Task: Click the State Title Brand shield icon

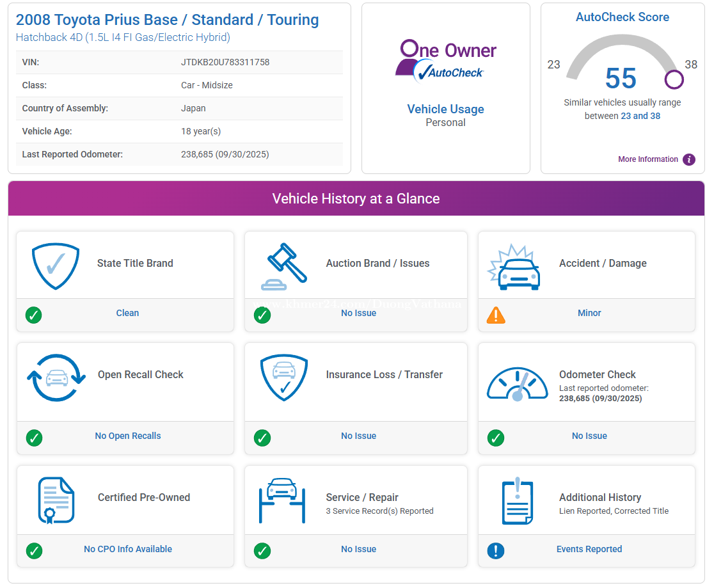Action: (56, 264)
